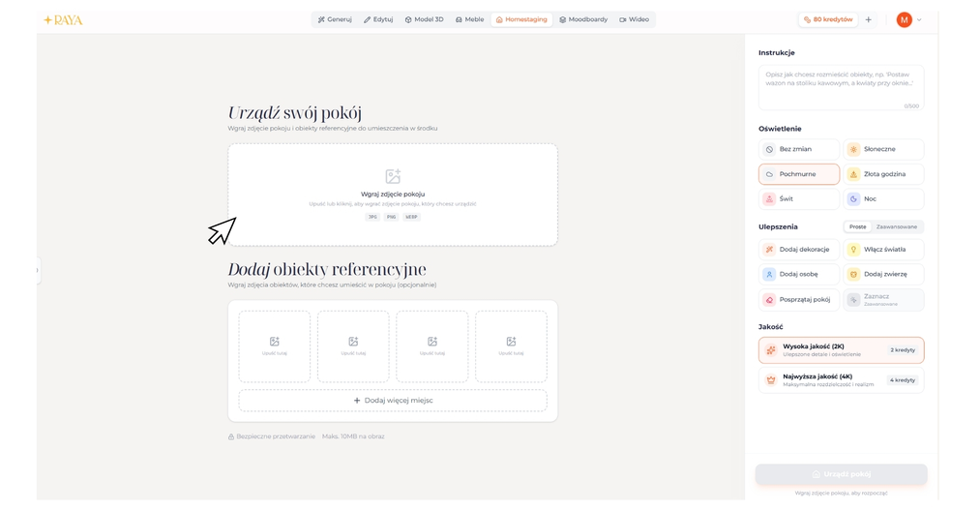This screenshot has height=511, width=980.
Task: Click the WEBP format badge
Action: point(411,217)
